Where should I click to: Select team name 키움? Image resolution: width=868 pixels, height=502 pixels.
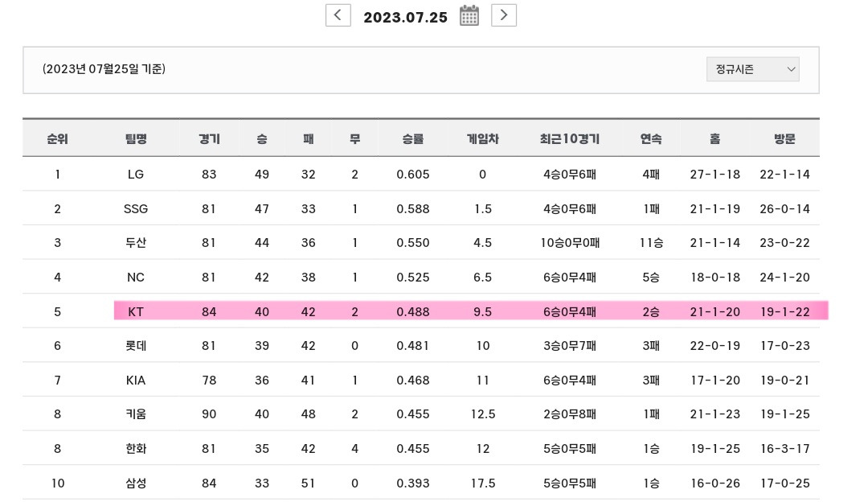(136, 414)
